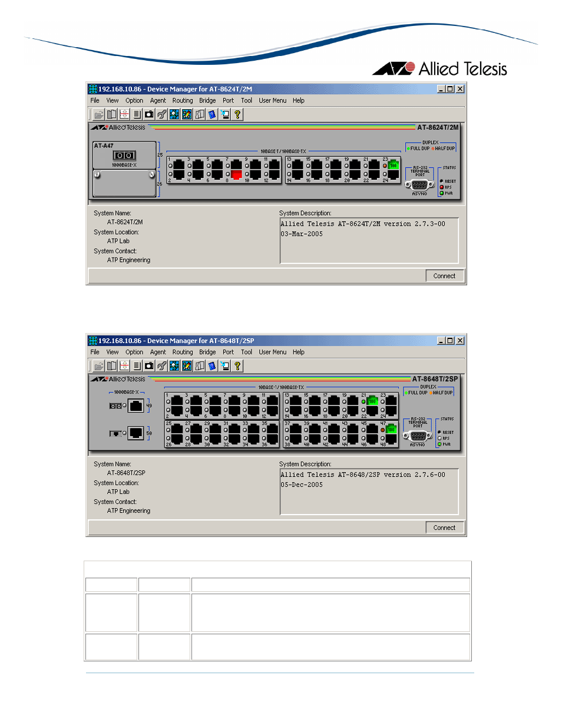Click the open folder icon in AT-8648T/2SP toolbar
The image size is (562, 728).
coord(99,366)
